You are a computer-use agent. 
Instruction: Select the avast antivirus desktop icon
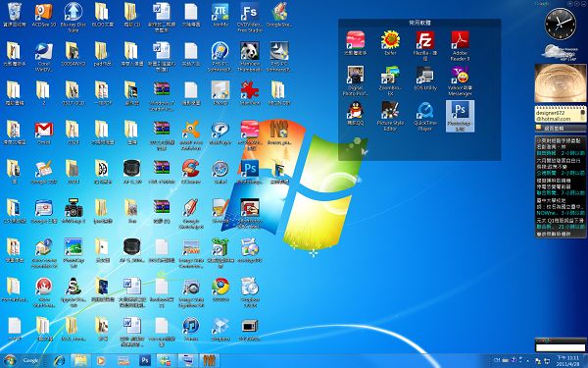pos(191,135)
